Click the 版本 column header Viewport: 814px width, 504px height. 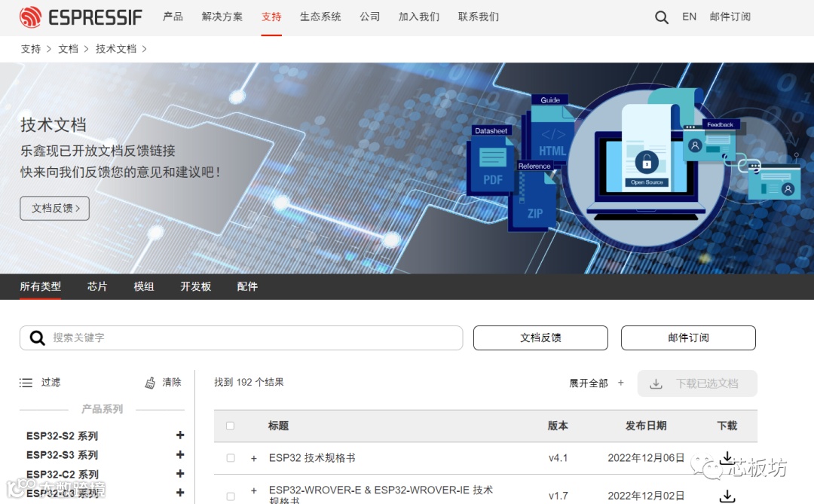(x=558, y=426)
